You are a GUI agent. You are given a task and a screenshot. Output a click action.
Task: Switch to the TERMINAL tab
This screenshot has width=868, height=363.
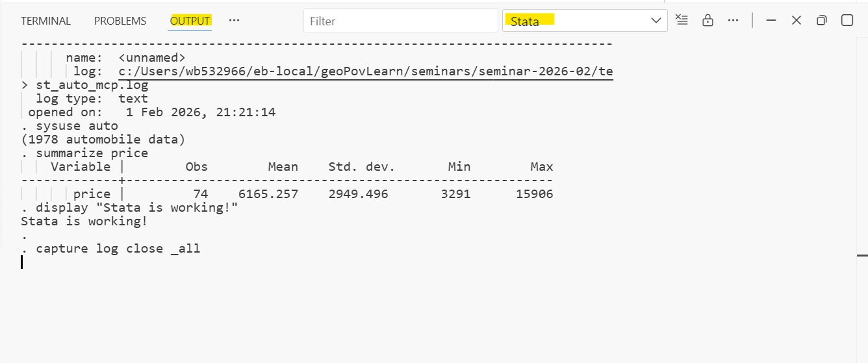coord(45,21)
